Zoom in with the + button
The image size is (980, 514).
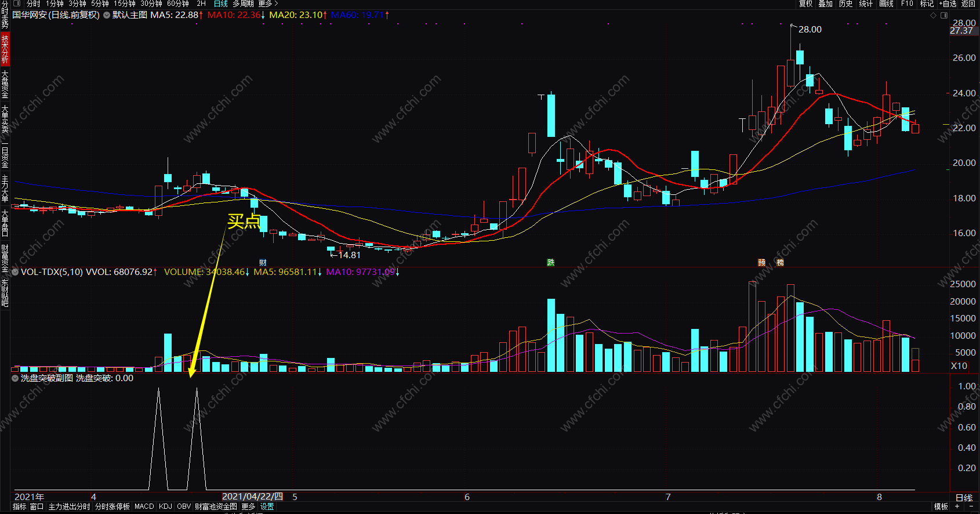point(957,506)
